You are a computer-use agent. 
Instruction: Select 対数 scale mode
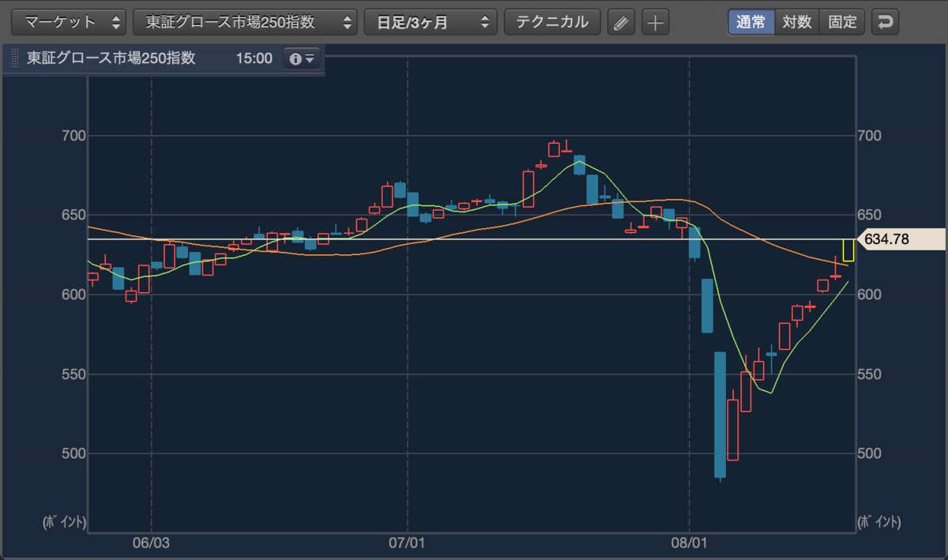tap(797, 22)
